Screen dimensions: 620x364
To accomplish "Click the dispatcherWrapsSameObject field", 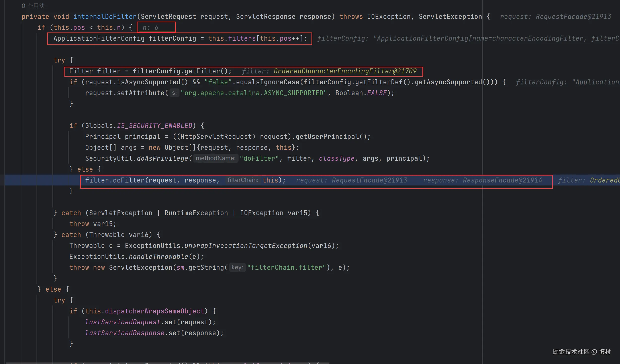I will click(154, 311).
